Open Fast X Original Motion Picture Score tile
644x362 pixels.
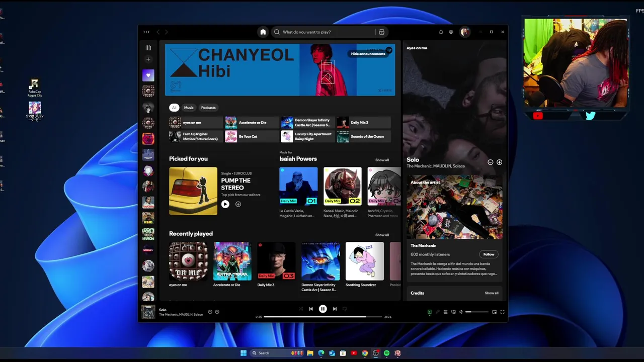pos(196,136)
